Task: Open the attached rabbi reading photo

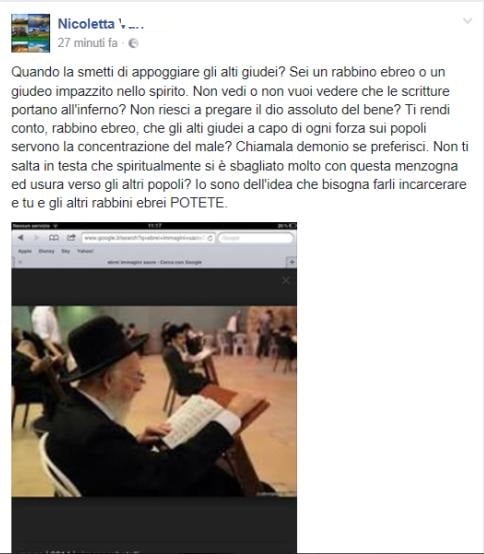Action: pyautogui.click(x=154, y=401)
